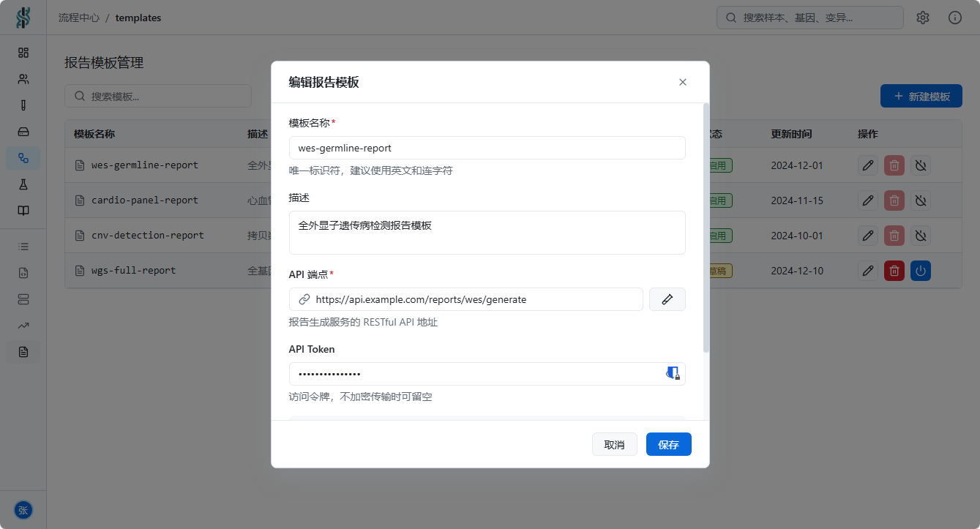
Task: Click the password manager icon in API Token
Action: tap(673, 373)
